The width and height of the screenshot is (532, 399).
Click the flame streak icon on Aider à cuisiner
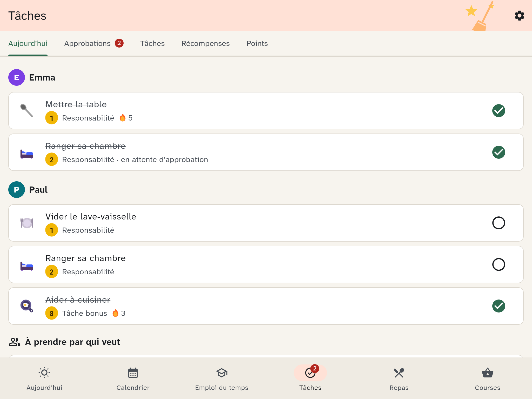click(116, 313)
